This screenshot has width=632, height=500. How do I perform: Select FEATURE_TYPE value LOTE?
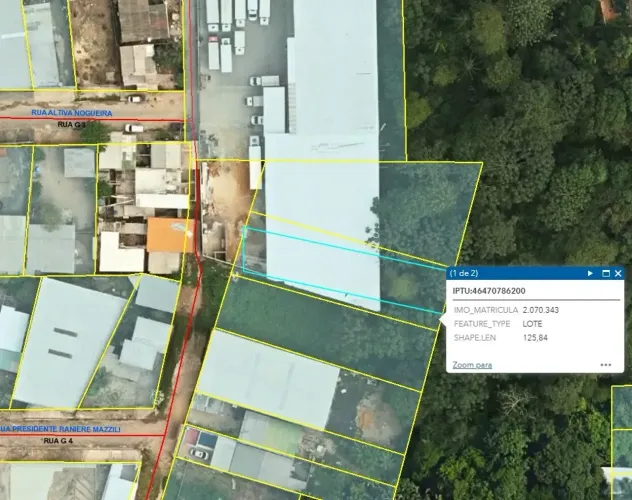point(532,324)
